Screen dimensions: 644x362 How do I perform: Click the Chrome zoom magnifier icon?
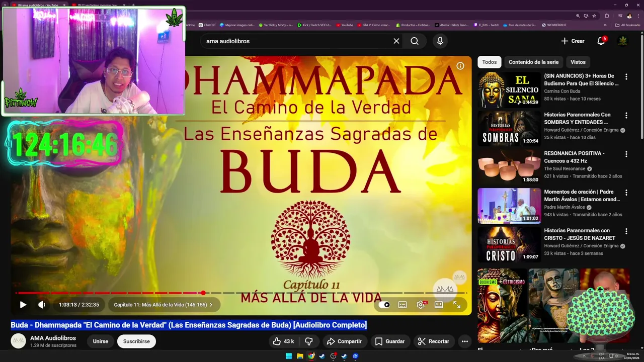pyautogui.click(x=578, y=16)
